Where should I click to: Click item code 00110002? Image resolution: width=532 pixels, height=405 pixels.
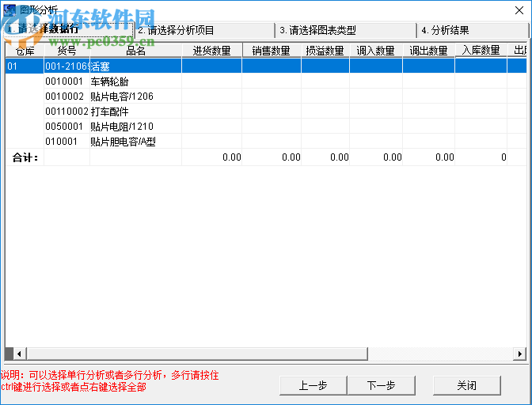66,112
